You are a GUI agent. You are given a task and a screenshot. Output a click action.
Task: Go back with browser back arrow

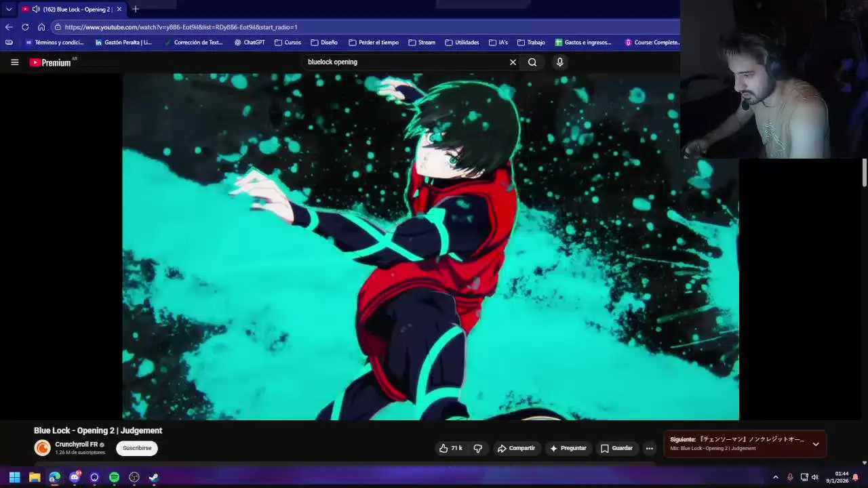tap(8, 27)
